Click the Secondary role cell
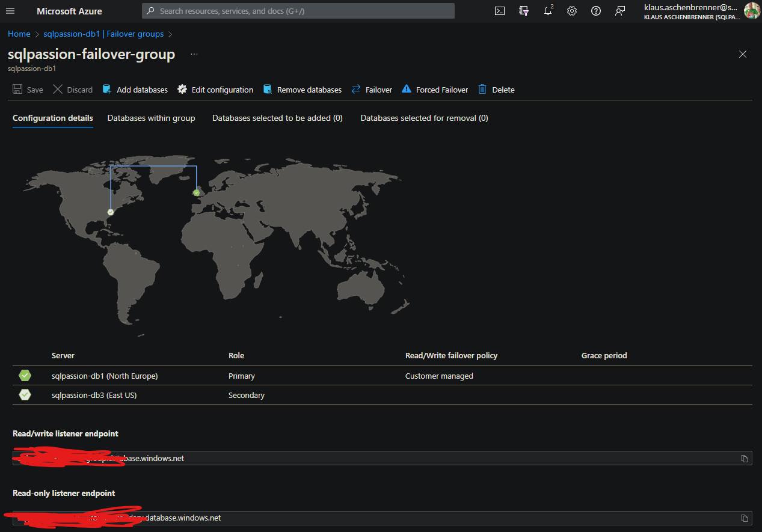 [x=247, y=395]
